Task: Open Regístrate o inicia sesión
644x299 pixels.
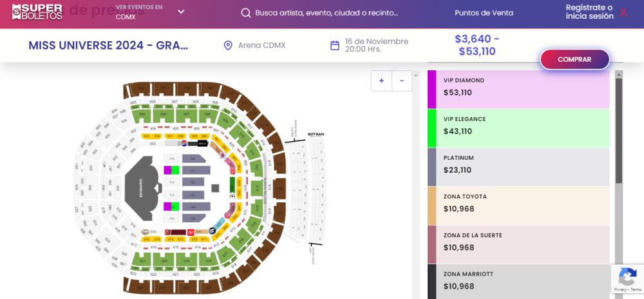Action: click(589, 12)
